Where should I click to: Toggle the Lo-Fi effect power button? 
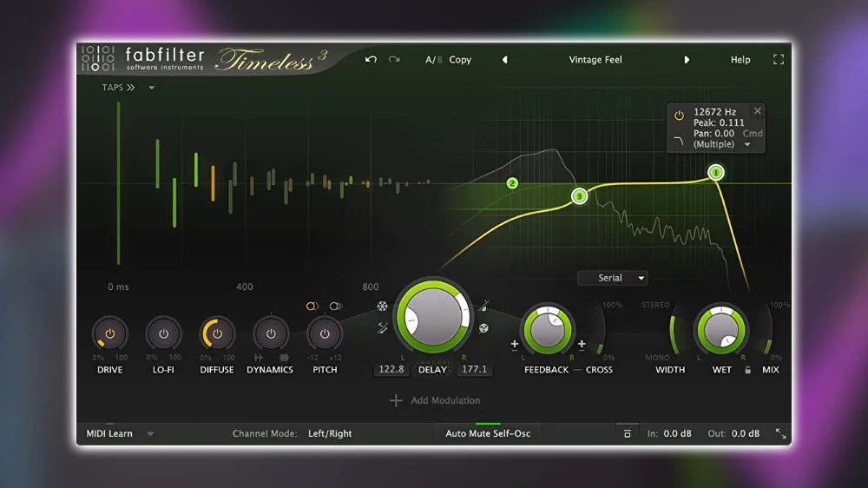pyautogui.click(x=163, y=334)
